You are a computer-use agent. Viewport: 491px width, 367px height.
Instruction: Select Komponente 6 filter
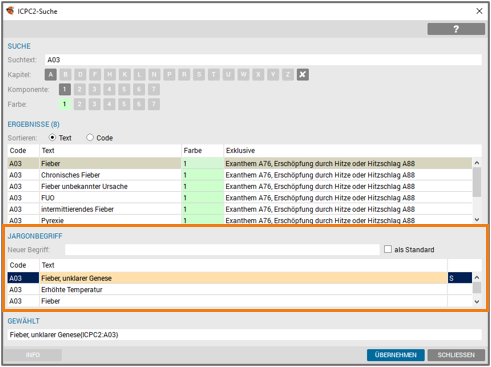pyautogui.click(x=139, y=89)
